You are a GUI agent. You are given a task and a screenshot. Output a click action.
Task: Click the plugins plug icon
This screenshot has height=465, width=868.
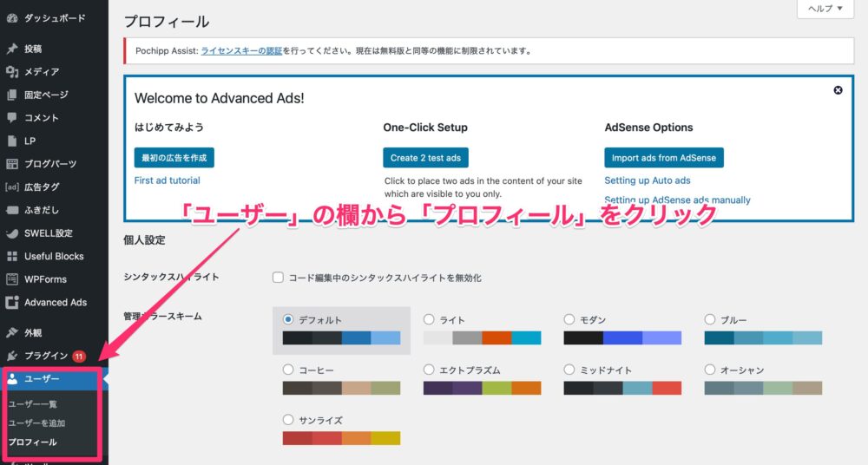(x=11, y=356)
